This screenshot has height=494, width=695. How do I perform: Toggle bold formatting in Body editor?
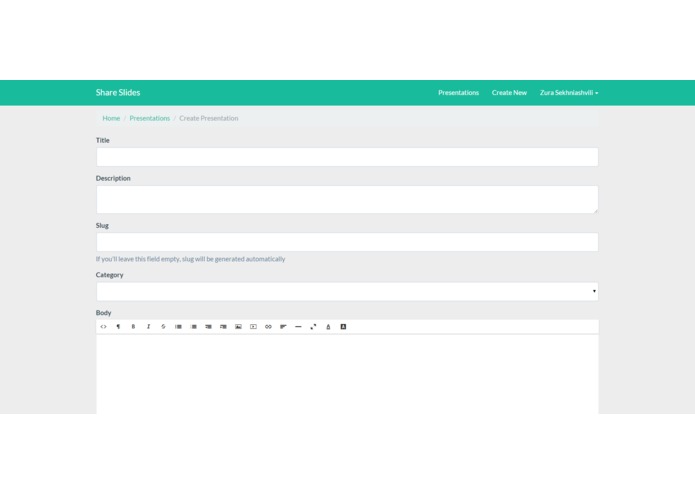click(x=133, y=327)
